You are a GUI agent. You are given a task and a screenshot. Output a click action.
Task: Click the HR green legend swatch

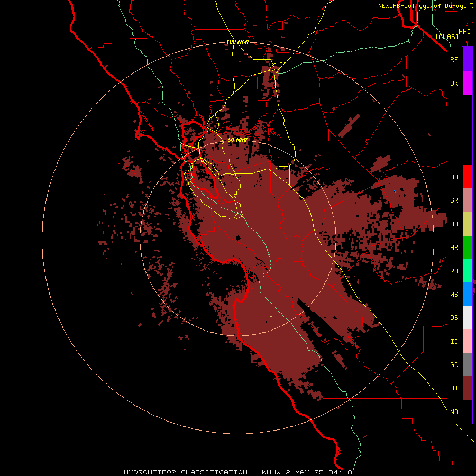point(467,248)
